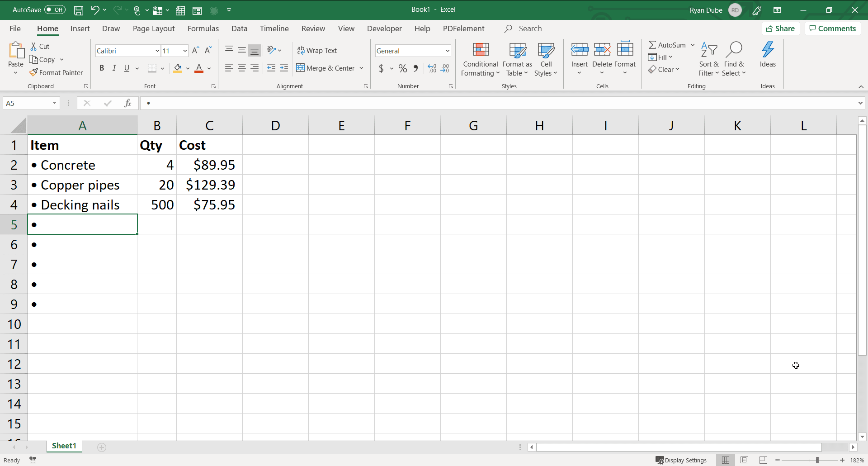Toggle Italic formatting
Screen dimensions: 868x466
[114, 68]
